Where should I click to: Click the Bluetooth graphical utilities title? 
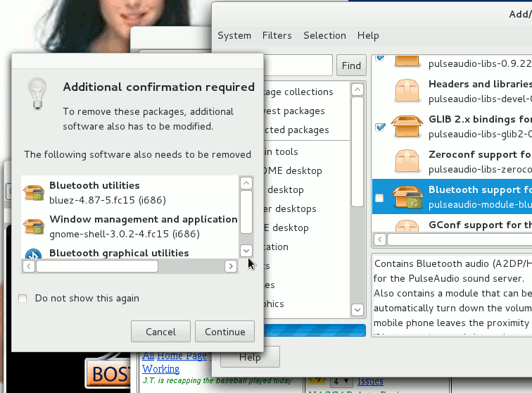coord(119,253)
